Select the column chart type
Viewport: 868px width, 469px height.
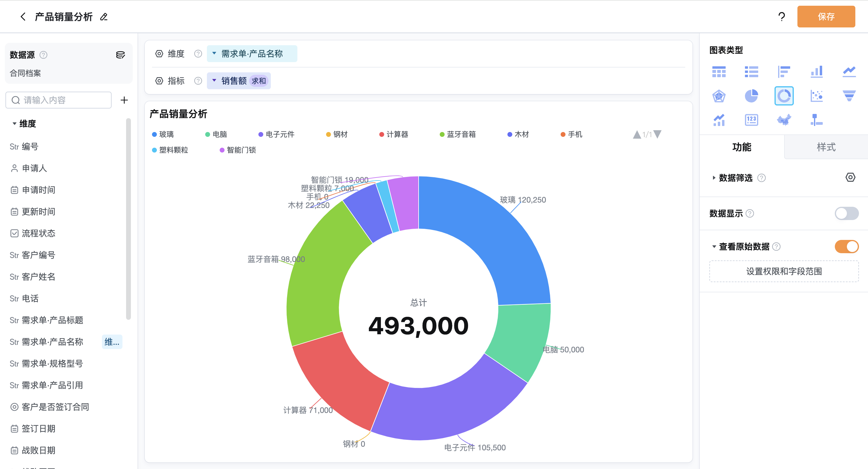click(816, 72)
